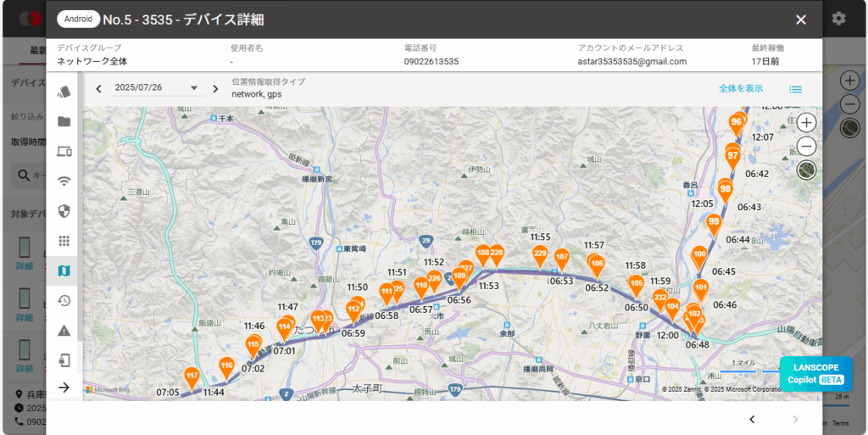Open the history clock icon
This screenshot has width=868, height=435.
64,300
